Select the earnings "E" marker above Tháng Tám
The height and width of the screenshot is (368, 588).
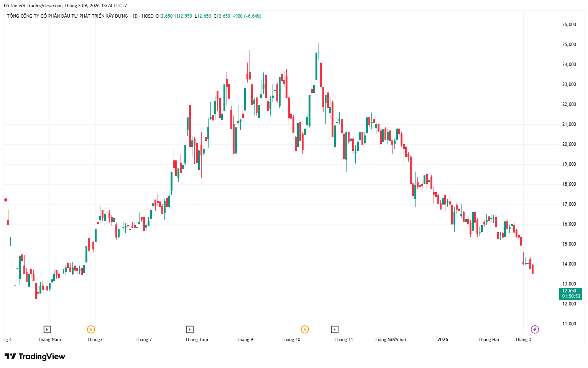coord(190,329)
